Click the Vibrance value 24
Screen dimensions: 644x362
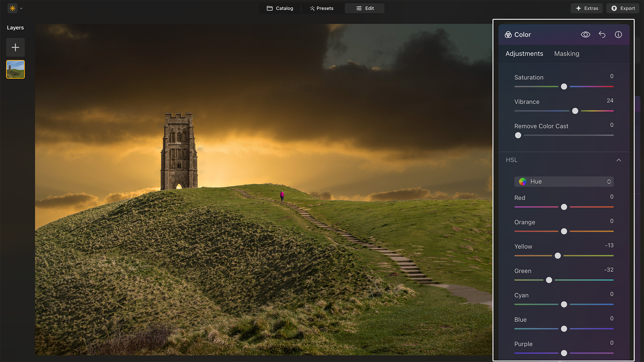pyautogui.click(x=610, y=101)
